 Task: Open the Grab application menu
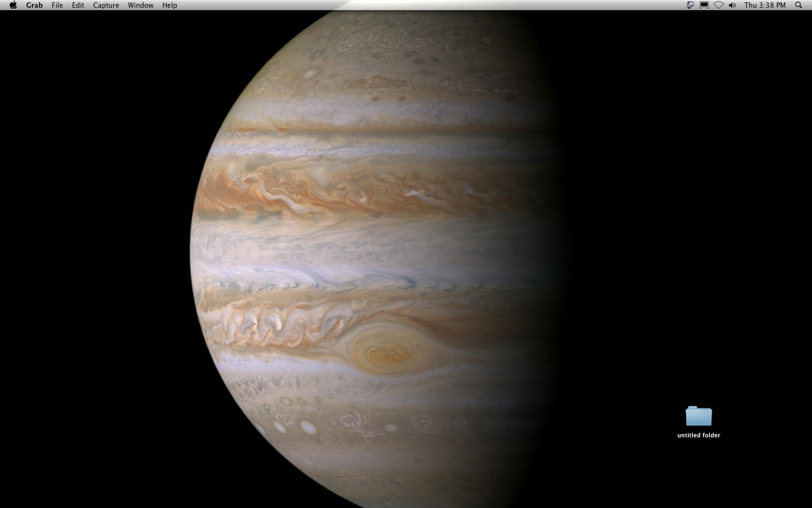[x=34, y=5]
